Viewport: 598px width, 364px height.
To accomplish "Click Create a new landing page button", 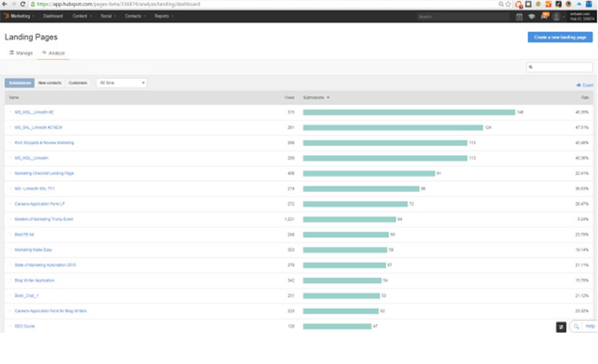I will tap(560, 37).
